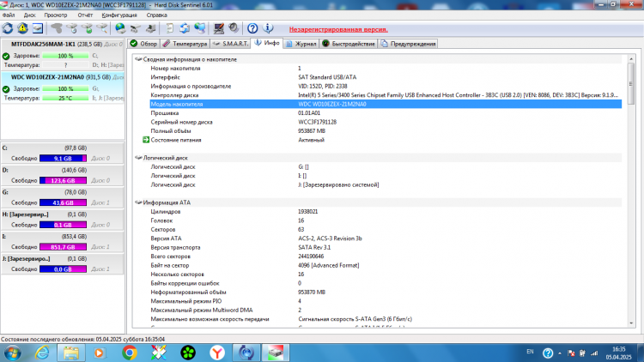Open the Справка menu
Image resolution: width=644 pixels, height=362 pixels.
[156, 15]
